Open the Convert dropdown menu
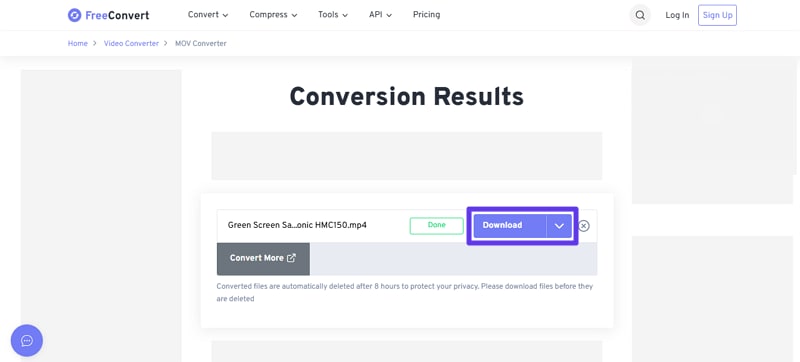The height and width of the screenshot is (362, 800). 208,15
